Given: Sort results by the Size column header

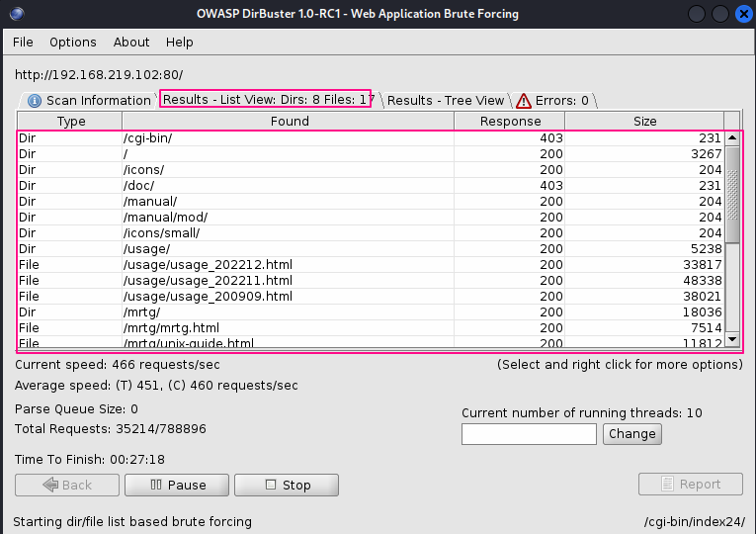Looking at the screenshot, I should click(x=644, y=121).
